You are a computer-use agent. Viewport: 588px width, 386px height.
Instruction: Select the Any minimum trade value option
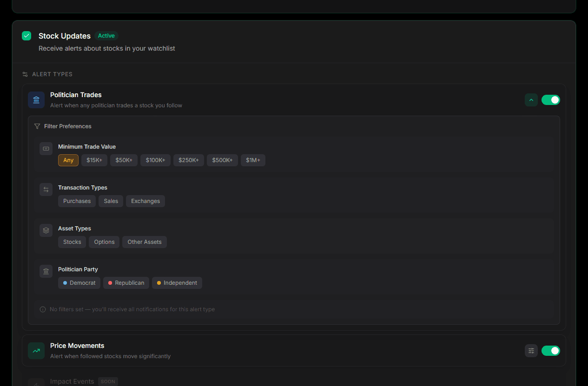pyautogui.click(x=68, y=160)
